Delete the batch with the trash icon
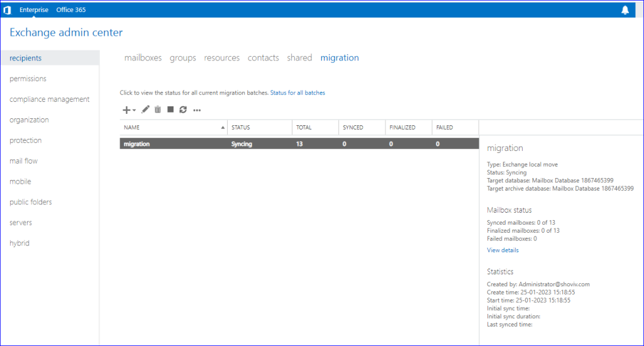 (x=158, y=109)
